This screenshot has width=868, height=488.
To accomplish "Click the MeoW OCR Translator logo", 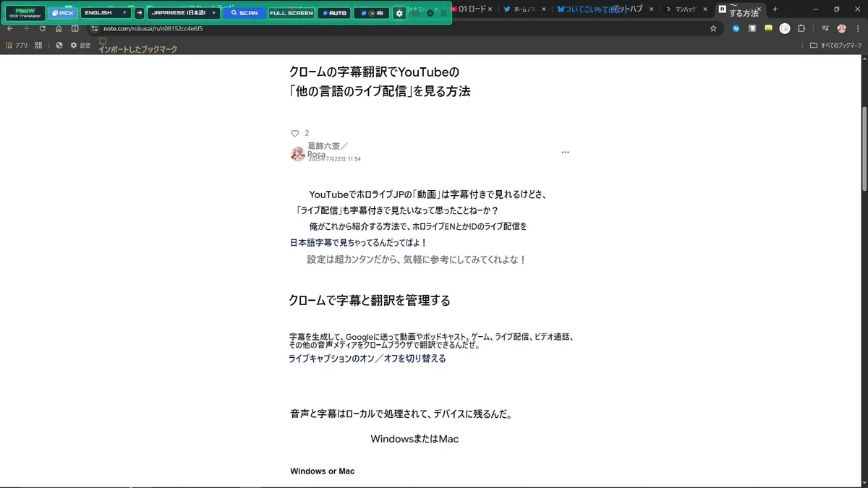I will coord(25,13).
